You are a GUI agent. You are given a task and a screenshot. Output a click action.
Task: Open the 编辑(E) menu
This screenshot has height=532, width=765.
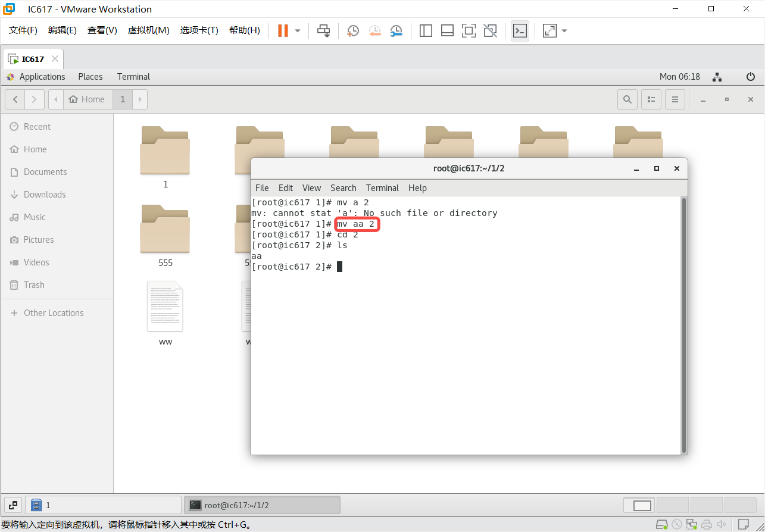point(63,30)
